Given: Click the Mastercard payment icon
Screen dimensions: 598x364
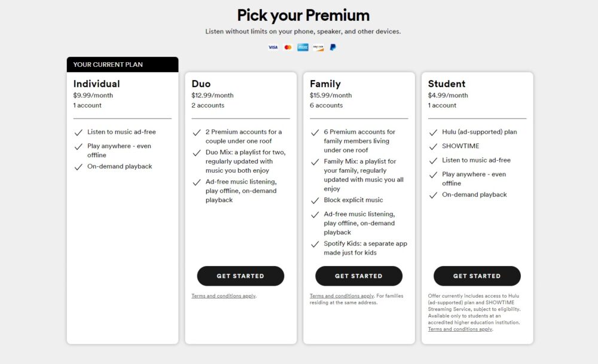Looking at the screenshot, I should click(x=288, y=47).
